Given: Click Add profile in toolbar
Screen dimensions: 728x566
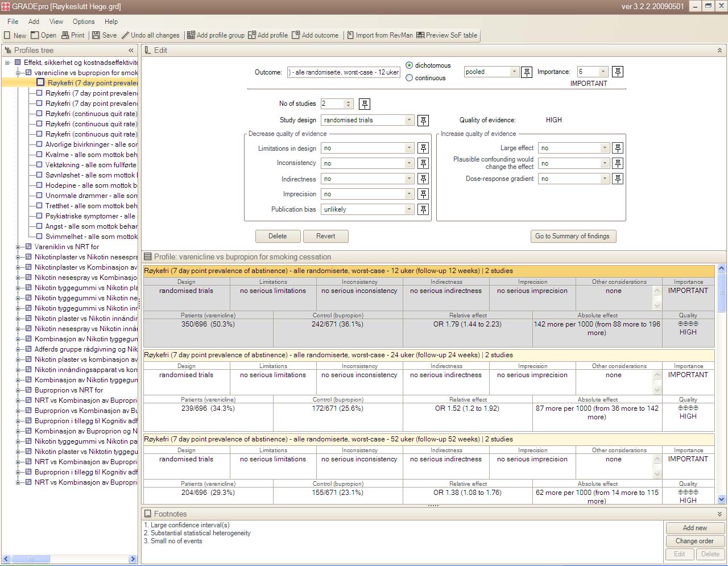Looking at the screenshot, I should 268,35.
